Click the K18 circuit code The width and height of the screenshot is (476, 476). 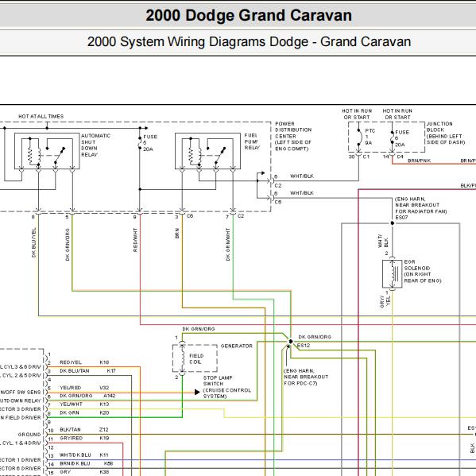(104, 362)
